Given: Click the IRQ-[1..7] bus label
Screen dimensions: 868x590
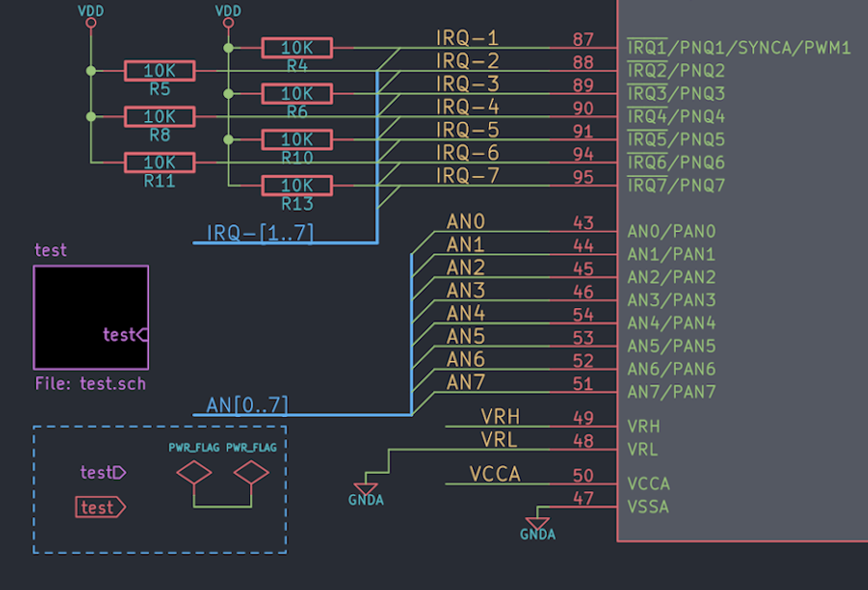Looking at the screenshot, I should (x=260, y=232).
